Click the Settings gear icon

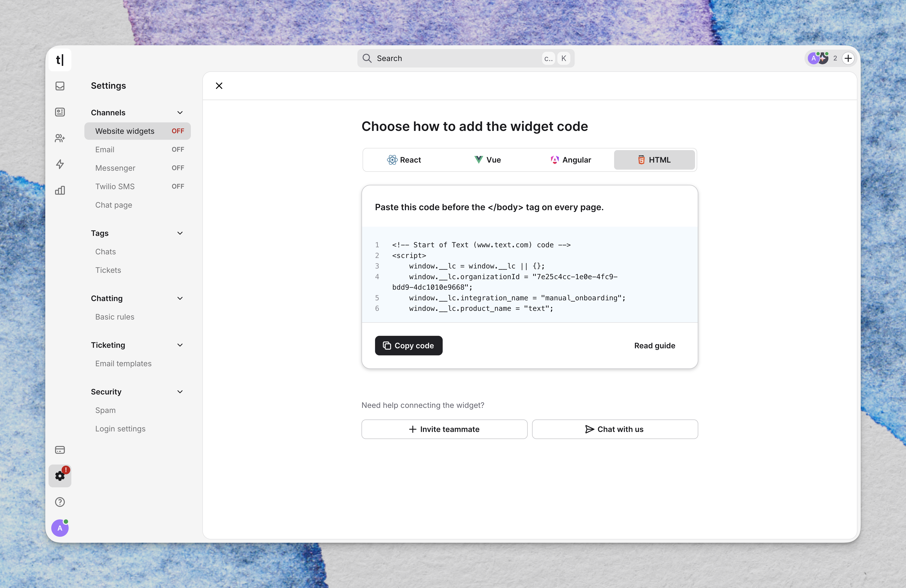pyautogui.click(x=60, y=476)
